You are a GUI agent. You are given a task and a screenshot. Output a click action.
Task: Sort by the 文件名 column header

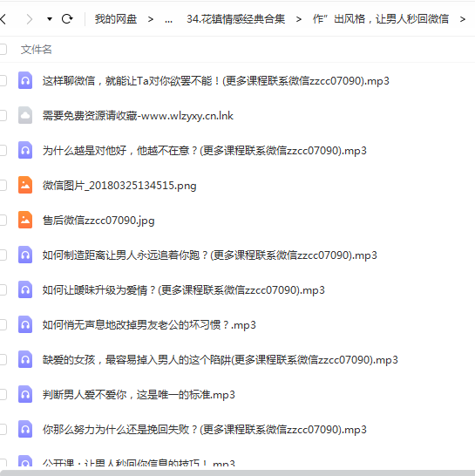[x=36, y=49]
